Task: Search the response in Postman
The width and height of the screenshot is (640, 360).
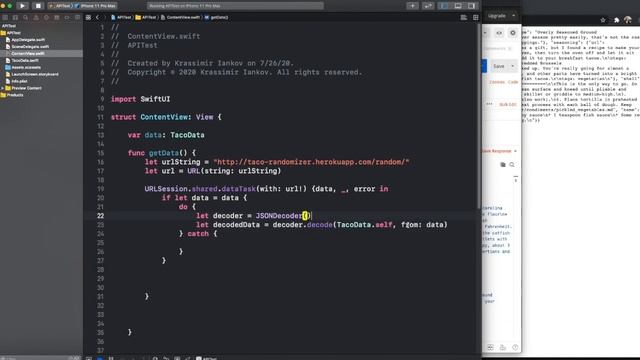Action: pos(512,165)
